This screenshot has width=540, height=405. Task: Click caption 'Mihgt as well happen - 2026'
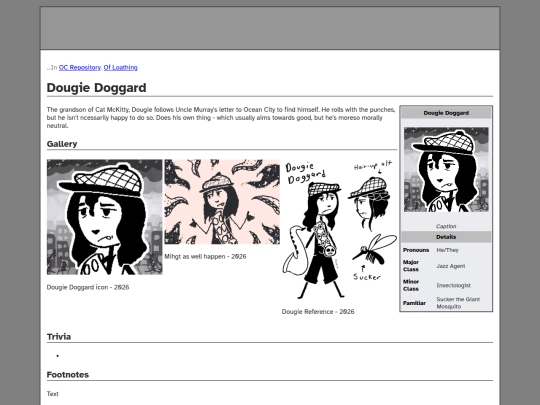coord(205,257)
